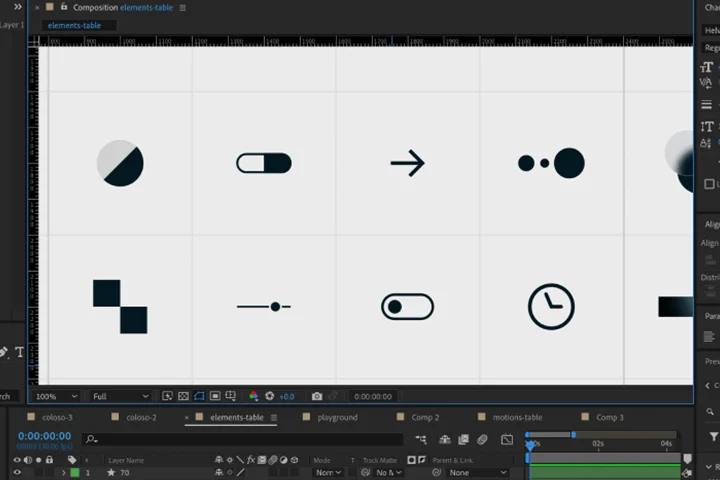The image size is (720, 480).
Task: Click the composition mini-flowchart icon
Action: 421,440
